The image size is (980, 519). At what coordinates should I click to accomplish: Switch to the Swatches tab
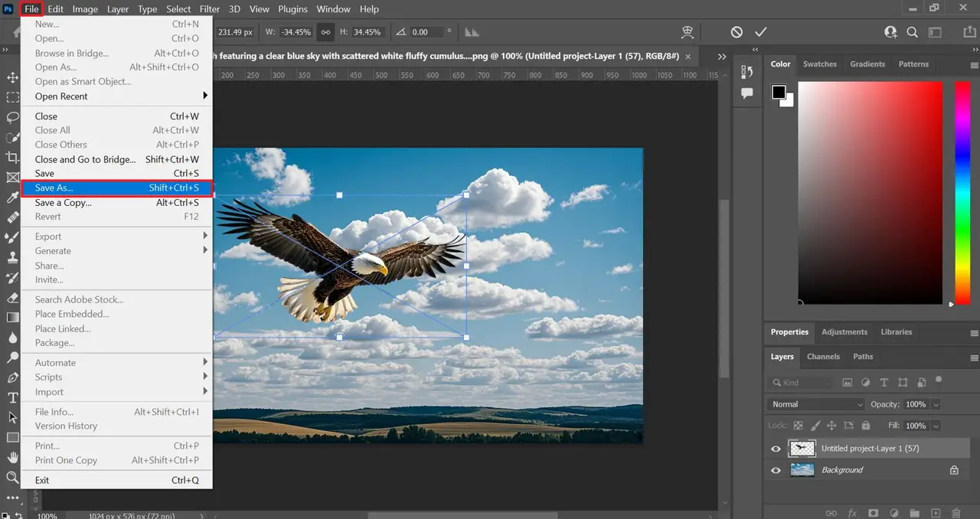819,64
